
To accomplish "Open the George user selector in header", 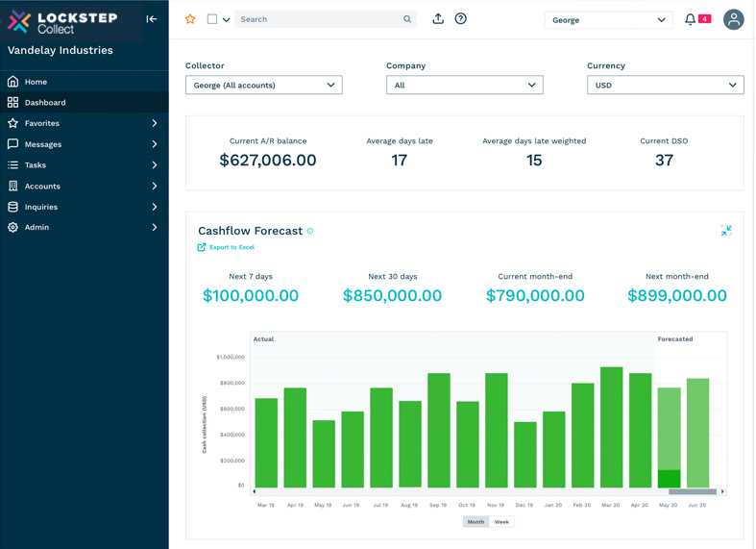I will (x=608, y=20).
